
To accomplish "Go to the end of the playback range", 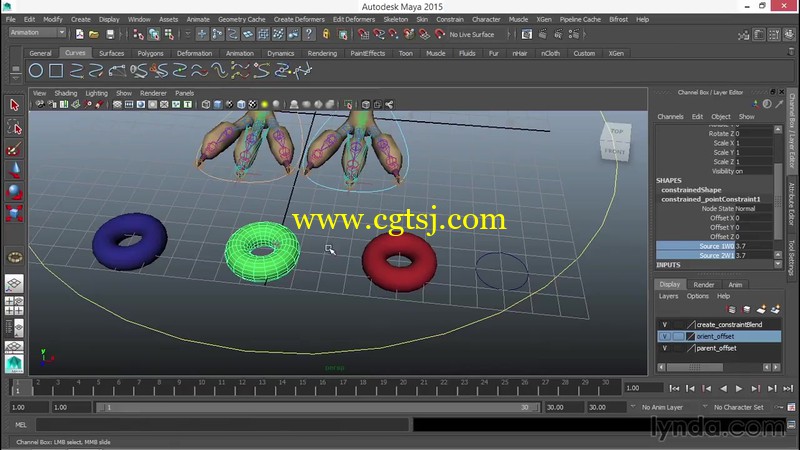I will [788, 388].
